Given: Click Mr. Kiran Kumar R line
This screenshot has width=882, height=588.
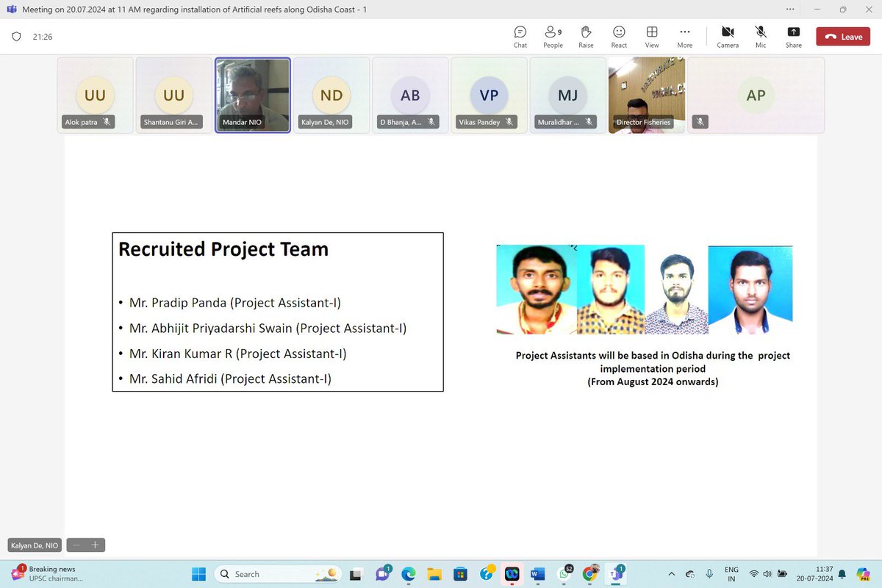Looking at the screenshot, I should click(x=237, y=354).
